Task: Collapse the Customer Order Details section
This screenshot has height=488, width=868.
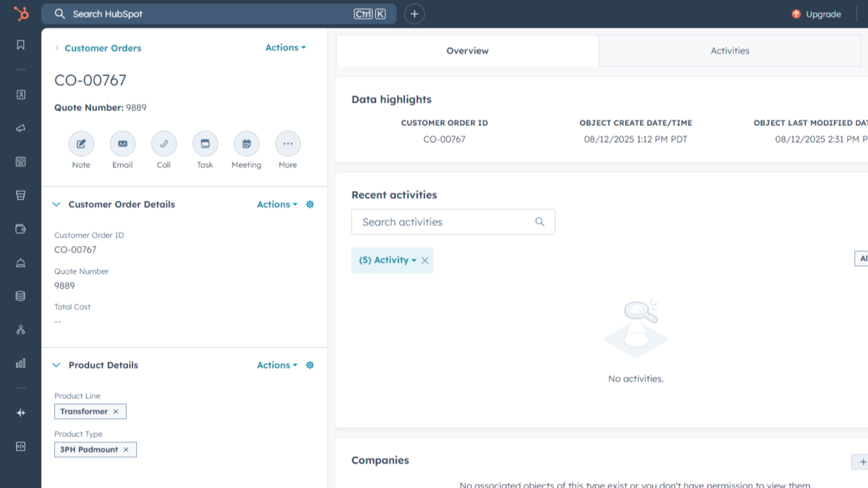Action: click(56, 204)
